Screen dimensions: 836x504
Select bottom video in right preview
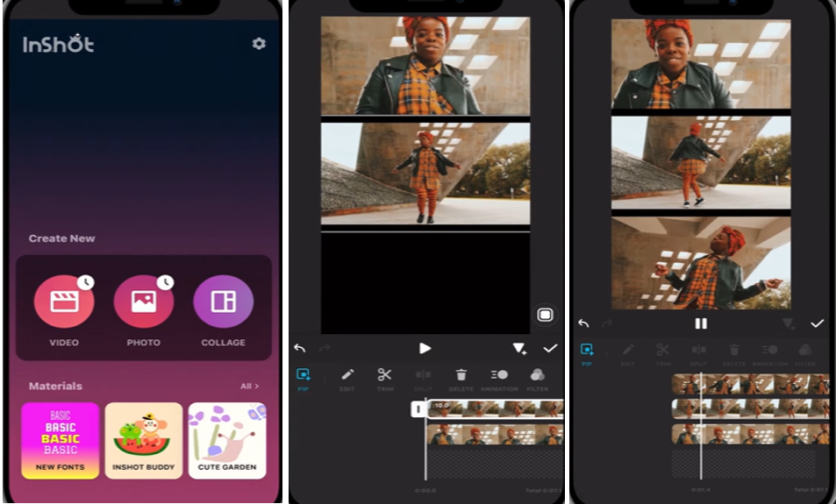(701, 263)
